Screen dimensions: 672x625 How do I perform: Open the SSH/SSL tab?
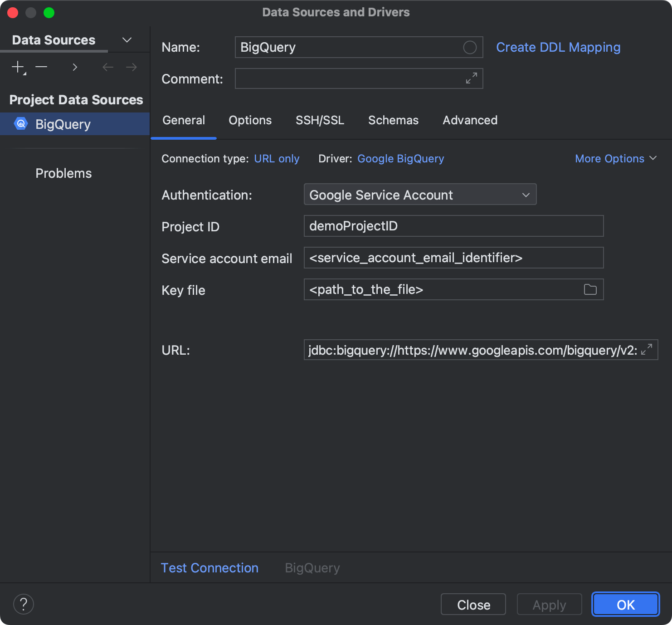pos(320,120)
